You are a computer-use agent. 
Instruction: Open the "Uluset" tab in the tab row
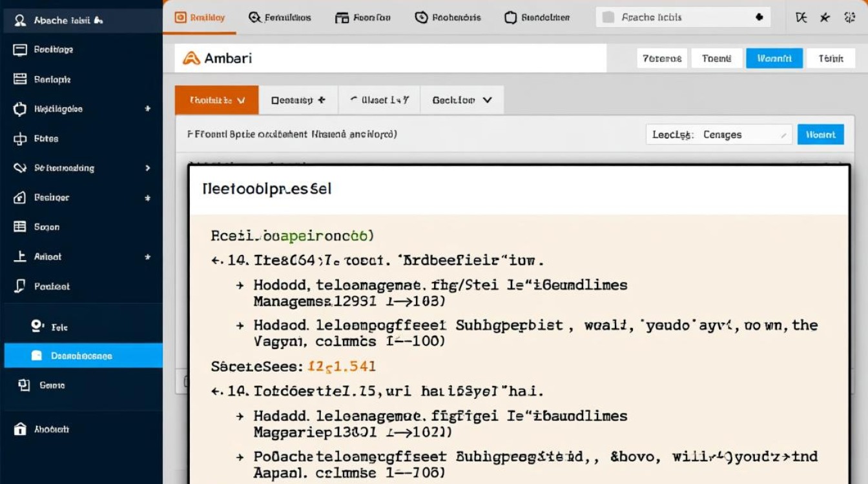(x=380, y=100)
